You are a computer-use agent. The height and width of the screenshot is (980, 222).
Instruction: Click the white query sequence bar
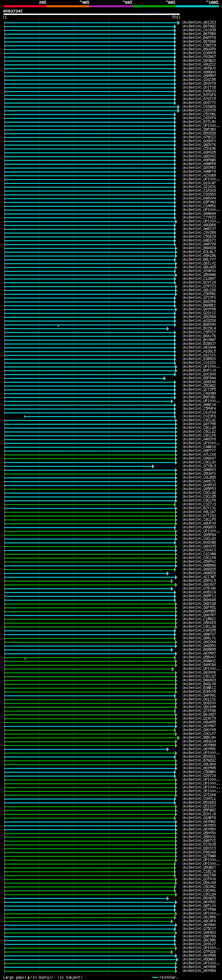91,14
